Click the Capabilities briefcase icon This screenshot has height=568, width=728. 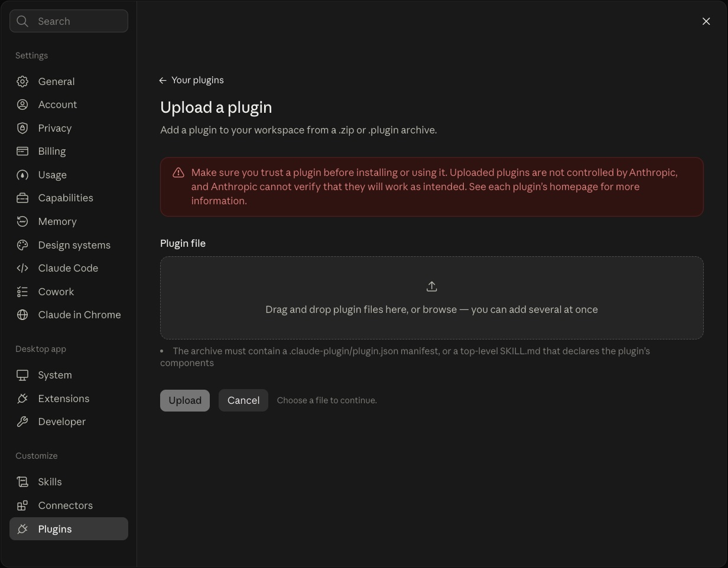[22, 198]
